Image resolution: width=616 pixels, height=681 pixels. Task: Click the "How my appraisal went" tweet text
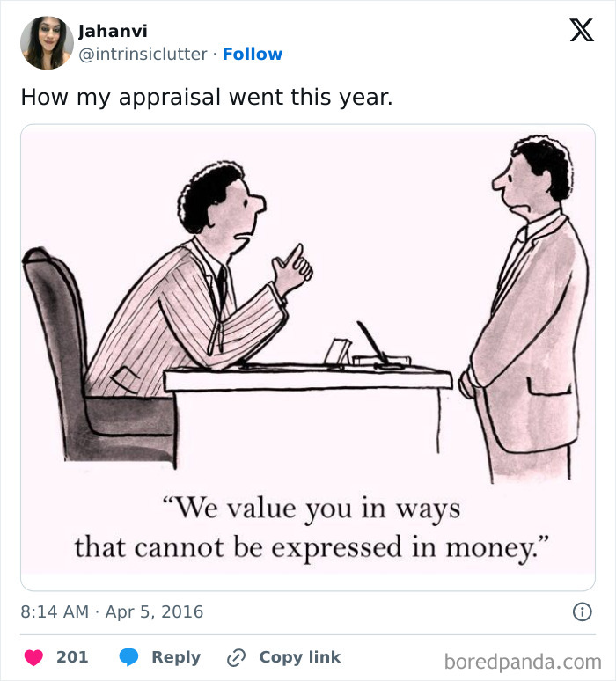point(207,96)
